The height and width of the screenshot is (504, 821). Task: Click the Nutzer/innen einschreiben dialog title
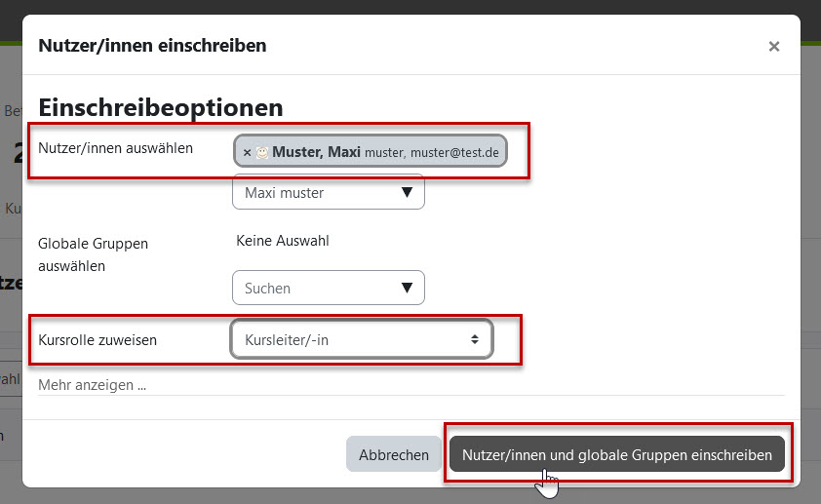click(152, 45)
